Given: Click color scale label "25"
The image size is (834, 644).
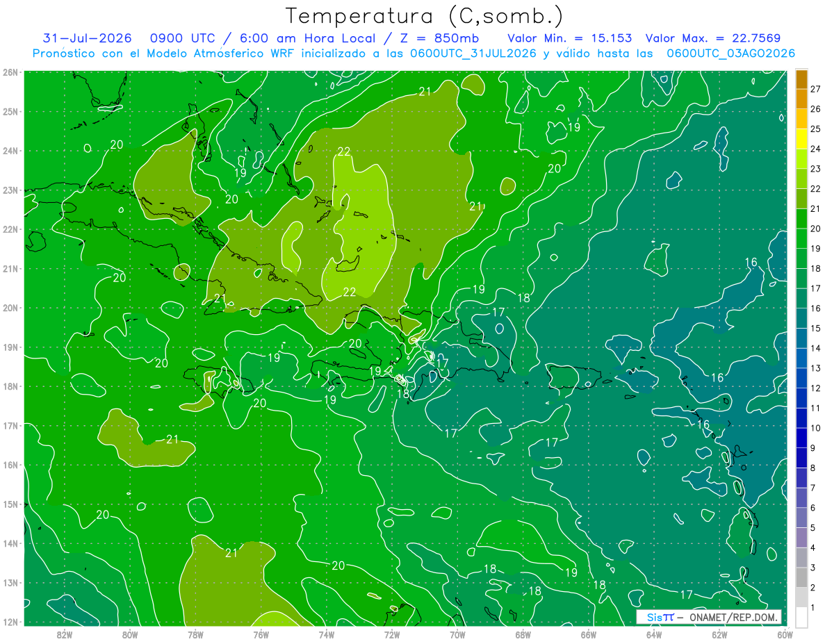Looking at the screenshot, I should click(x=815, y=129).
